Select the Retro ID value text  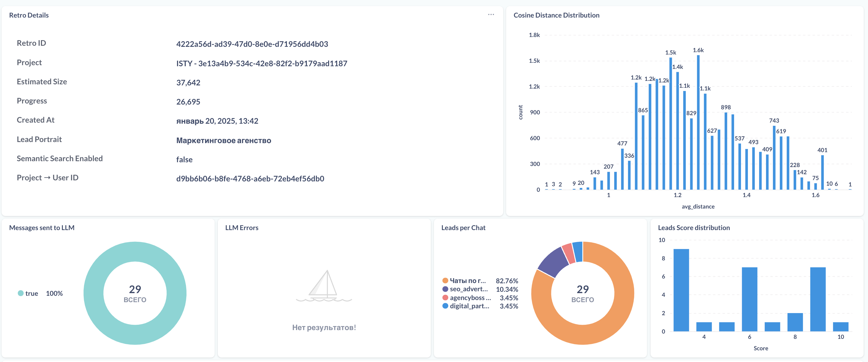(252, 44)
